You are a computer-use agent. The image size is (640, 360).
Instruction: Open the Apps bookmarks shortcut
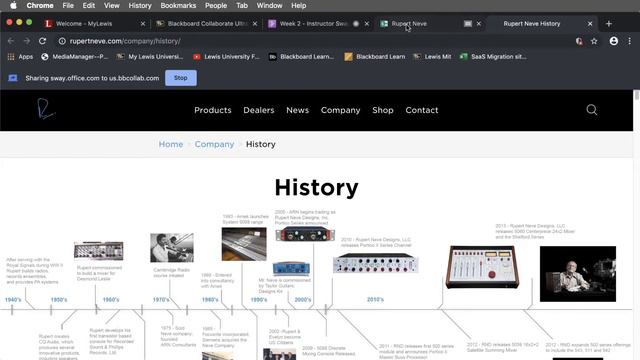point(20,57)
